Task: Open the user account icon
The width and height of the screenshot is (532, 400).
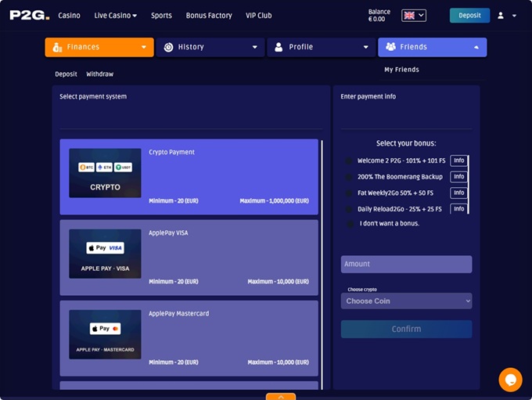Action: pos(501,16)
